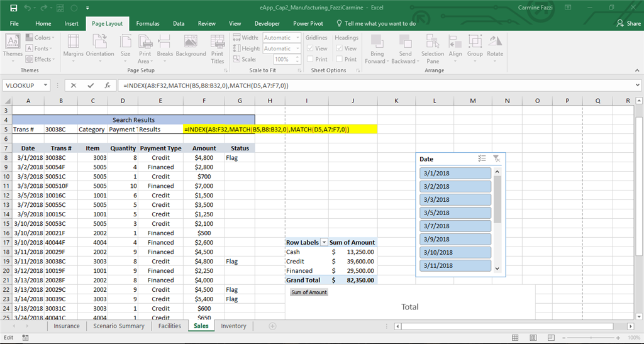The image size is (644, 344).
Task: Open the Formulas ribbon tab
Action: [148, 23]
